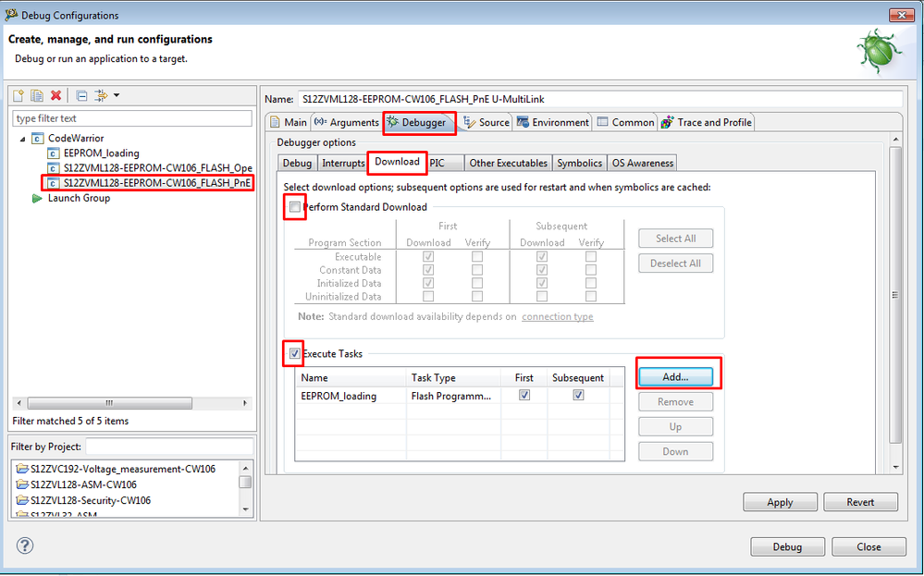Delete the launch configuration with red X icon
Image resolution: width=924 pixels, height=576 pixels.
[55, 95]
